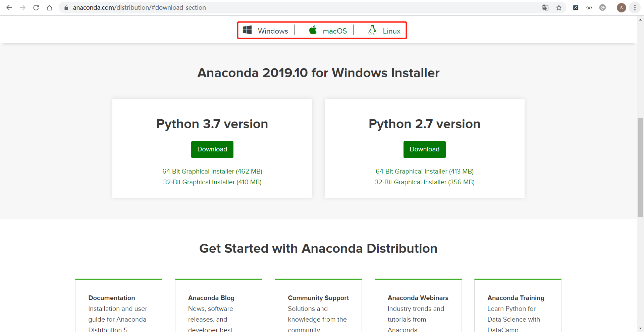The image size is (644, 332).
Task: Open the user profile avatar
Action: 621,8
